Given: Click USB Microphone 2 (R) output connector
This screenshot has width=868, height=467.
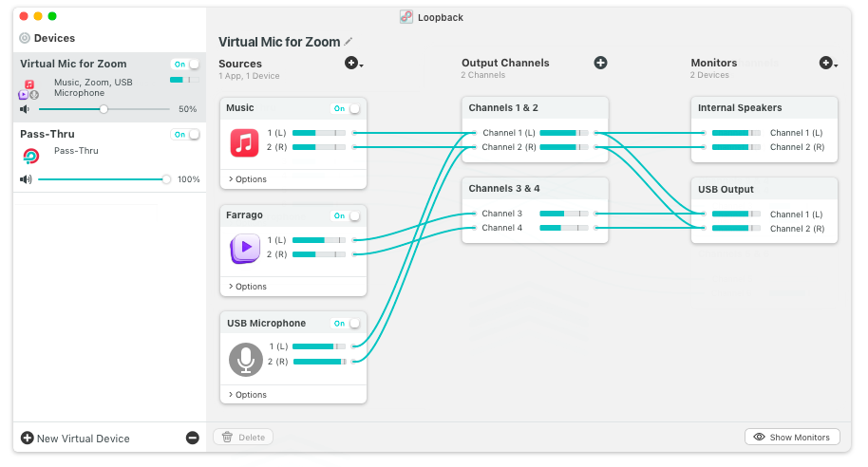Looking at the screenshot, I should pos(354,362).
